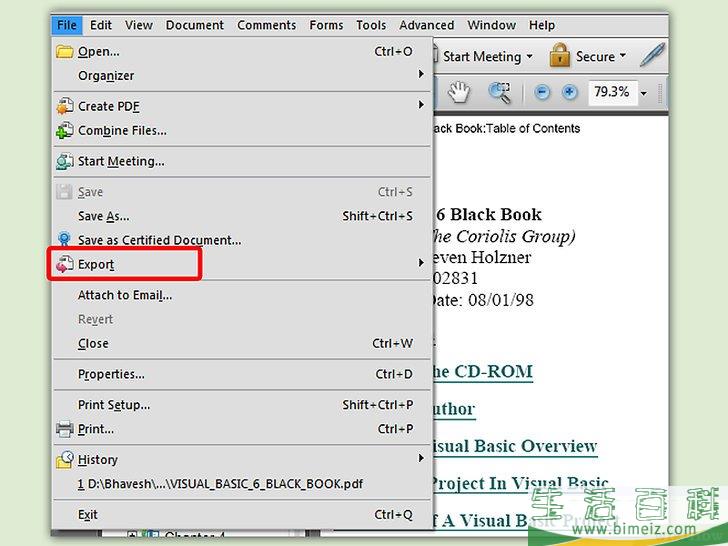Choose Save As from File menu
Screen dimensions: 728x546
click(103, 216)
